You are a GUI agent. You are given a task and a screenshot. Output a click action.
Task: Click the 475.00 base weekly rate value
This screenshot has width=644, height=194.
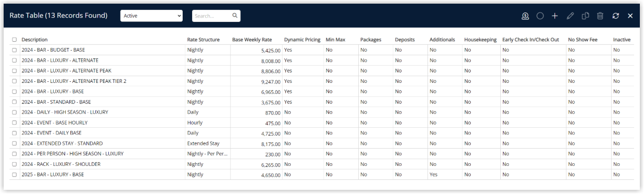(273, 123)
